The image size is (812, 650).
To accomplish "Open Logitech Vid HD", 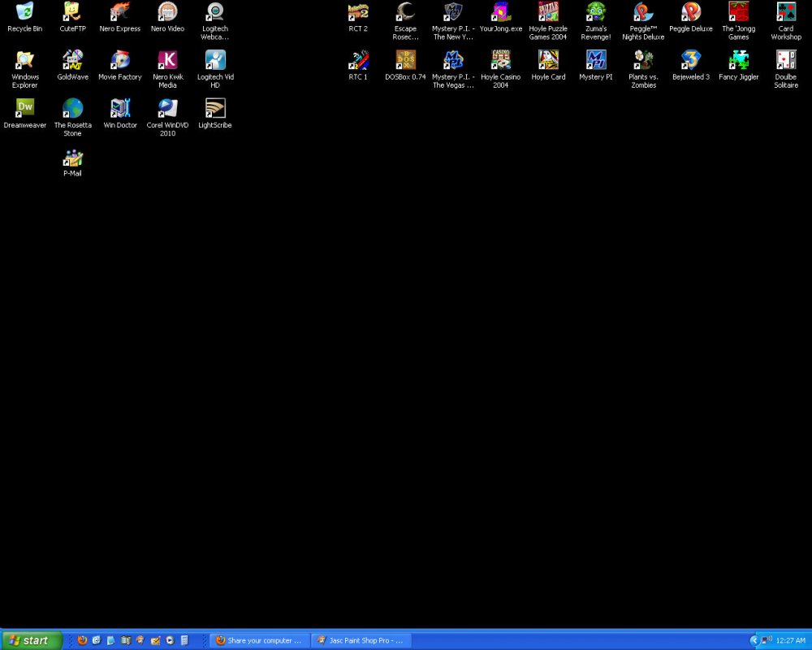I will (x=215, y=61).
